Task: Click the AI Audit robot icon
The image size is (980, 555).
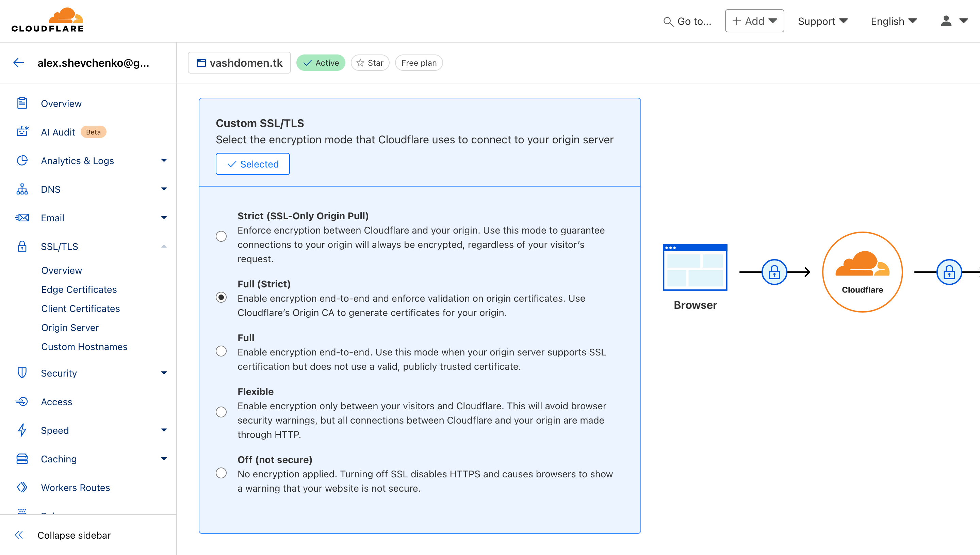Action: (x=22, y=132)
